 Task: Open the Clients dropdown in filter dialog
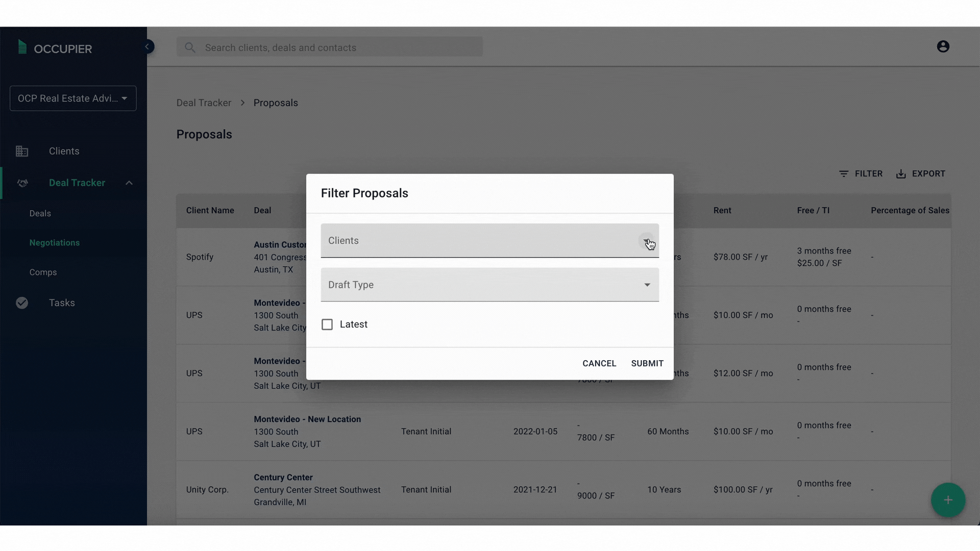point(489,241)
